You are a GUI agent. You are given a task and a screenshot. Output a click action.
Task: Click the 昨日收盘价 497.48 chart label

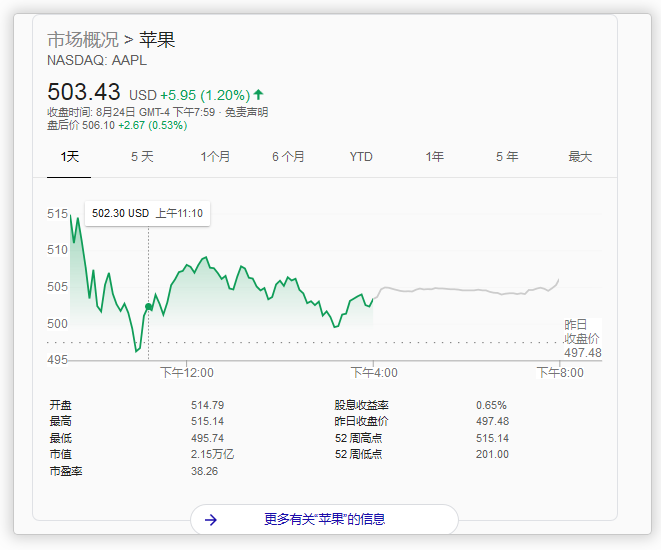click(x=583, y=338)
